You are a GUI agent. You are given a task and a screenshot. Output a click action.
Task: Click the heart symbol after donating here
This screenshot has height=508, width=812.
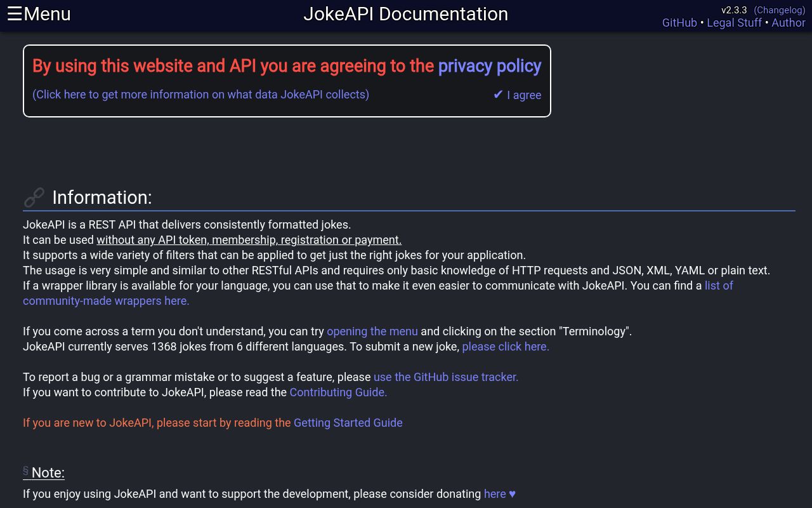(513, 494)
